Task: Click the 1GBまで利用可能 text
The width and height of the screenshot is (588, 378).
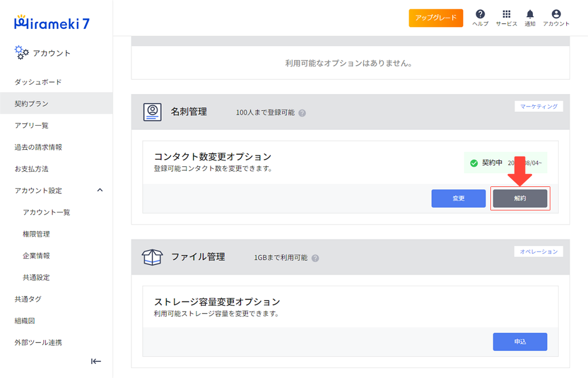Action: 281,257
